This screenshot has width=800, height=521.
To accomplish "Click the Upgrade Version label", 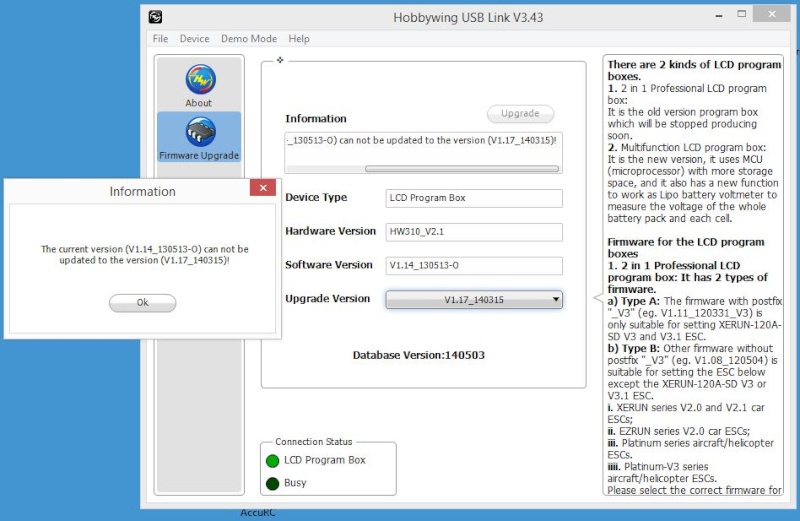I will point(328,299).
